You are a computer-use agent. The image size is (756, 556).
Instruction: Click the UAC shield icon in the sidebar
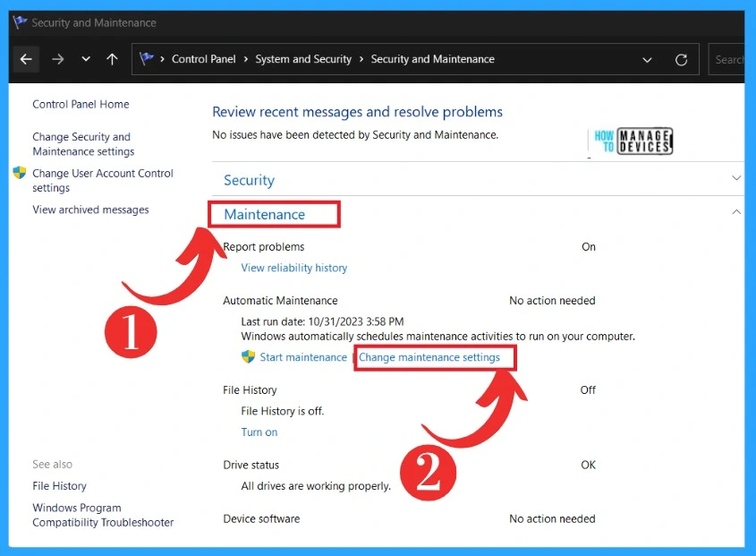20,173
